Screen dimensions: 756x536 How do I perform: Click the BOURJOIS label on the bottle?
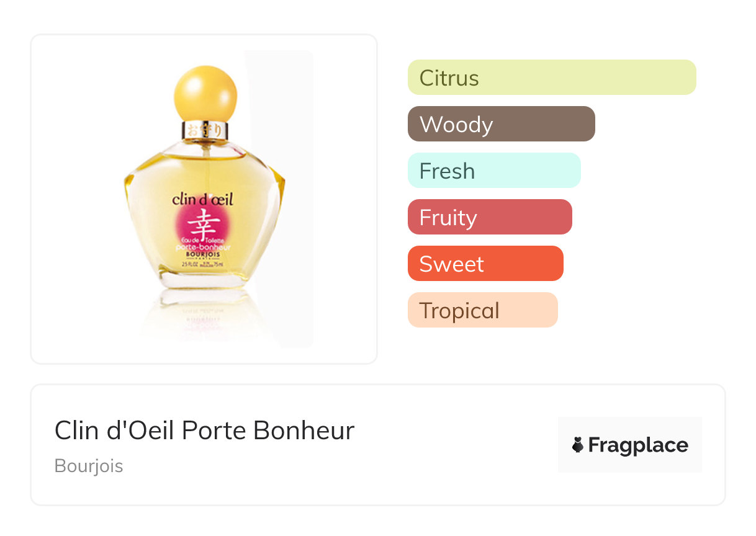coord(203,255)
